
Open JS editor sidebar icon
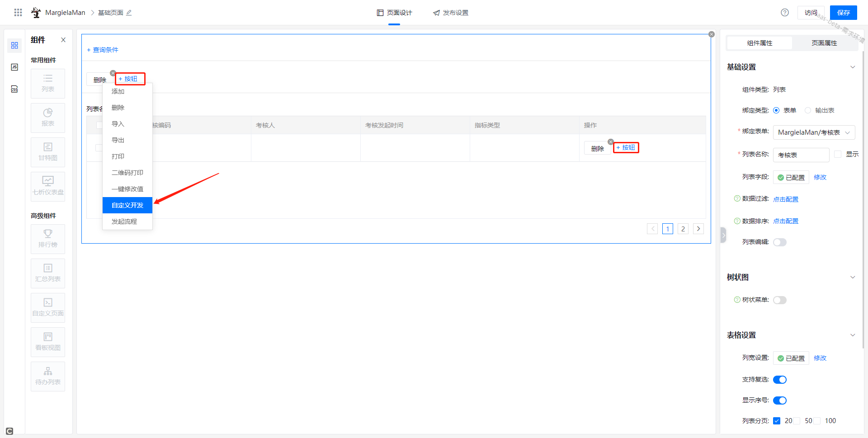tap(14, 67)
